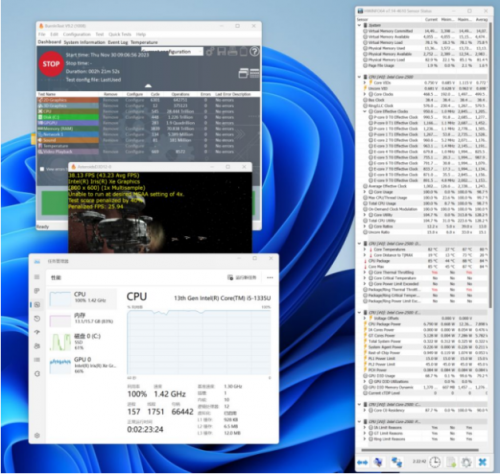Click HWiNFO blue X close sensors icon
This screenshot has width=500, height=474.
click(x=482, y=462)
